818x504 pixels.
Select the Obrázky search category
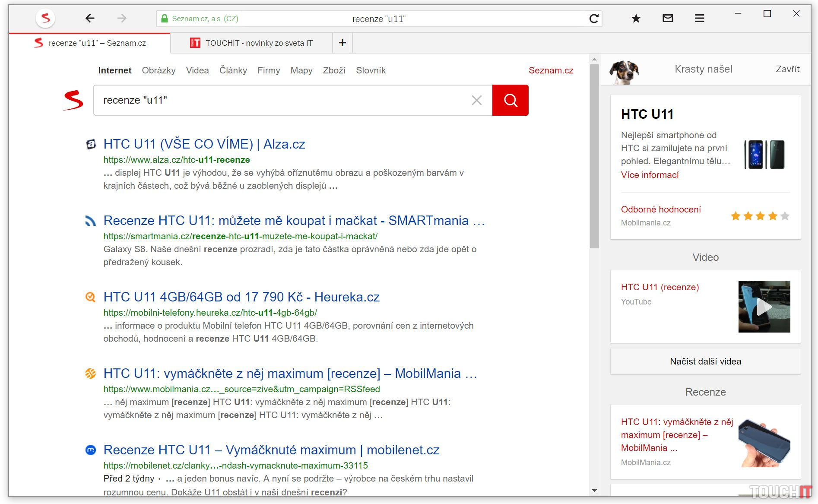159,70
